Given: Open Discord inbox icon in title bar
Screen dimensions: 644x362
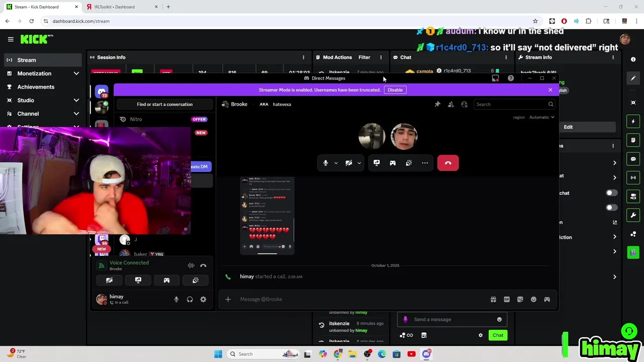Looking at the screenshot, I should tap(496, 78).
